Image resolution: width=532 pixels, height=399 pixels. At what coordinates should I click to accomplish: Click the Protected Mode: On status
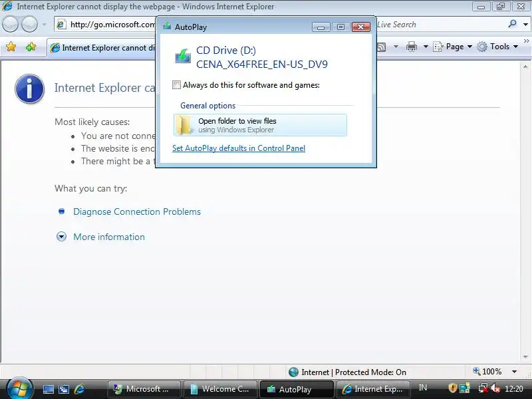click(x=370, y=372)
